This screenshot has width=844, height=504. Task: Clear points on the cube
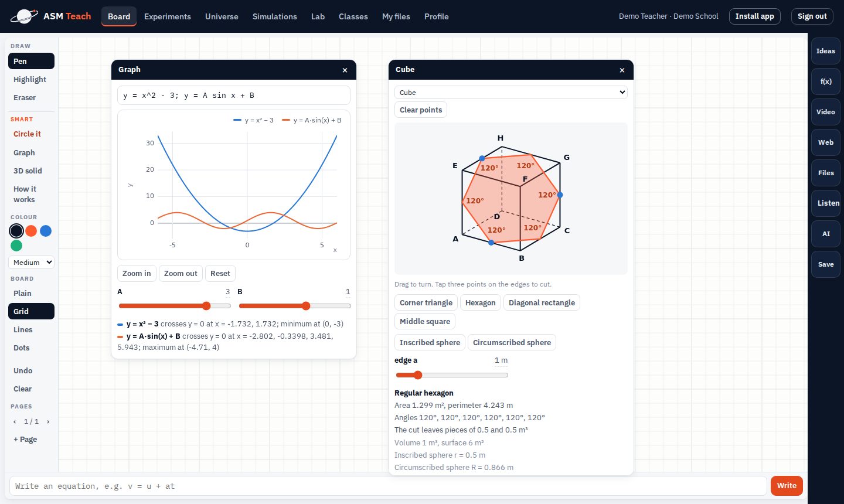(x=421, y=110)
